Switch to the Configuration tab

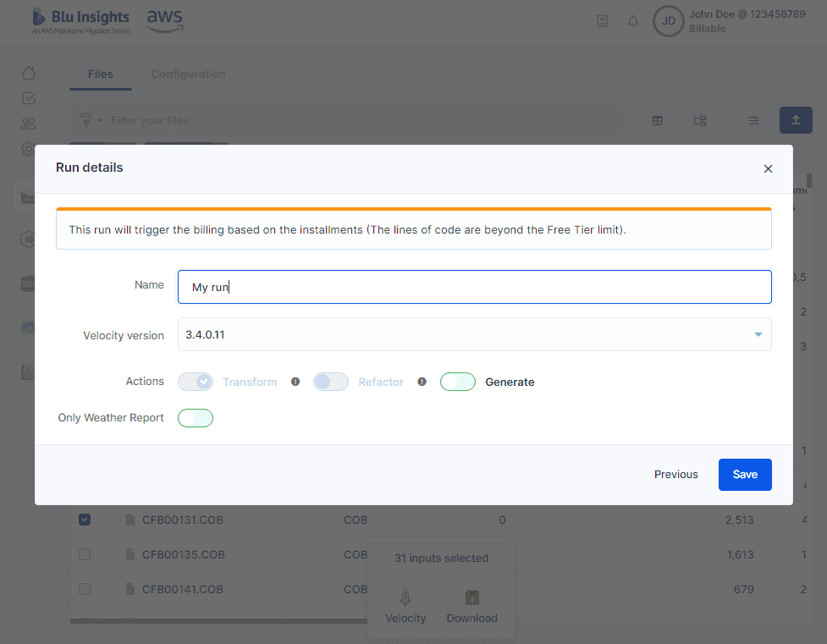(x=188, y=74)
